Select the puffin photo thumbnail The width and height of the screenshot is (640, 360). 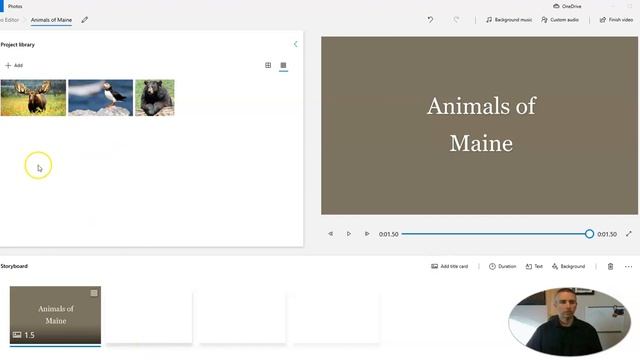[100, 98]
